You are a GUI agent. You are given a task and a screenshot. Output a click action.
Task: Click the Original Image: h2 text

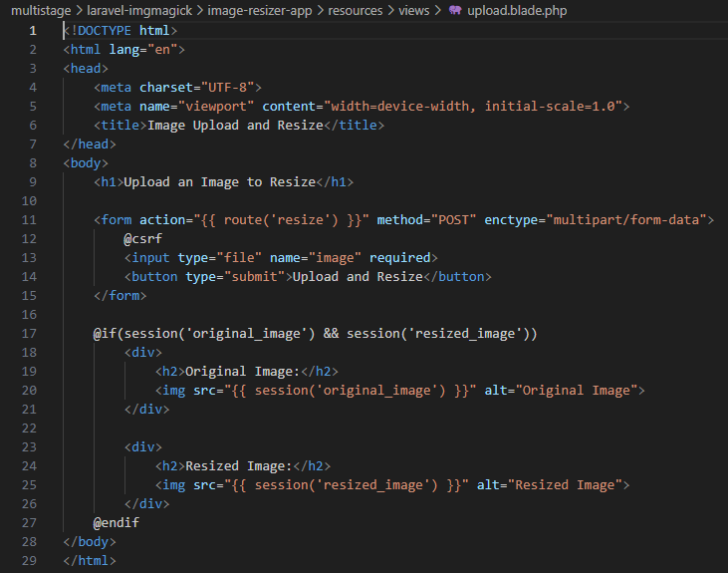click(242, 372)
